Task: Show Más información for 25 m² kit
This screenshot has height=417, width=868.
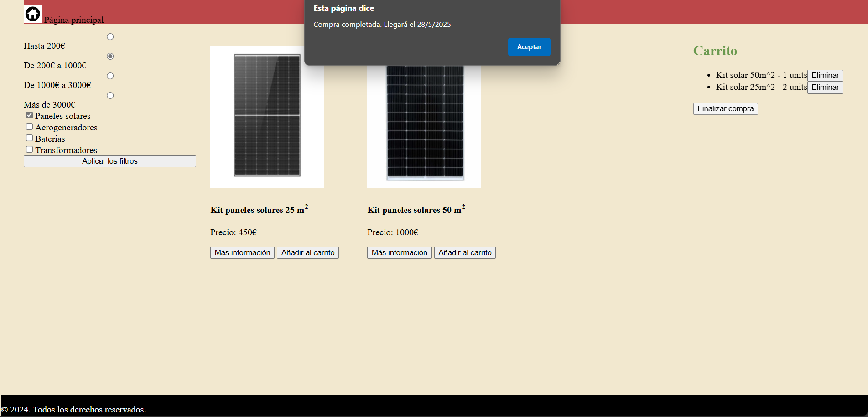Action: point(242,253)
